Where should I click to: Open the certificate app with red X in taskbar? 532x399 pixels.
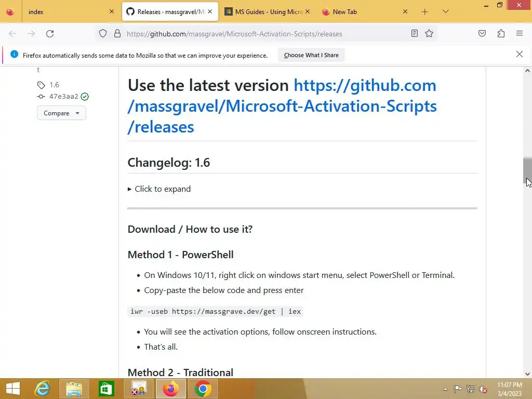click(x=138, y=389)
